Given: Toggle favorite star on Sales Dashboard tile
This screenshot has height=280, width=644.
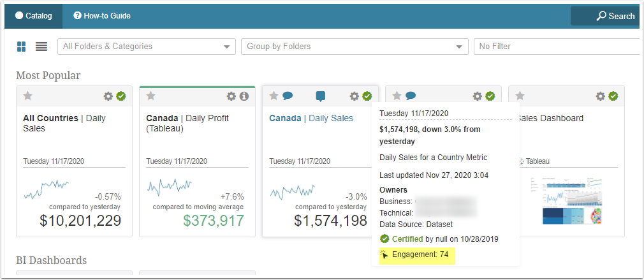Looking at the screenshot, I should [x=520, y=96].
